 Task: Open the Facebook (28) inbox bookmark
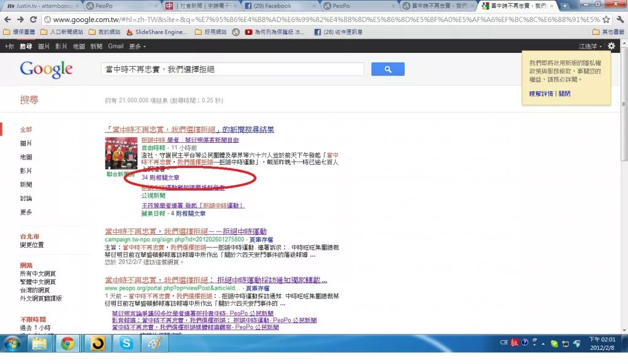tap(338, 32)
